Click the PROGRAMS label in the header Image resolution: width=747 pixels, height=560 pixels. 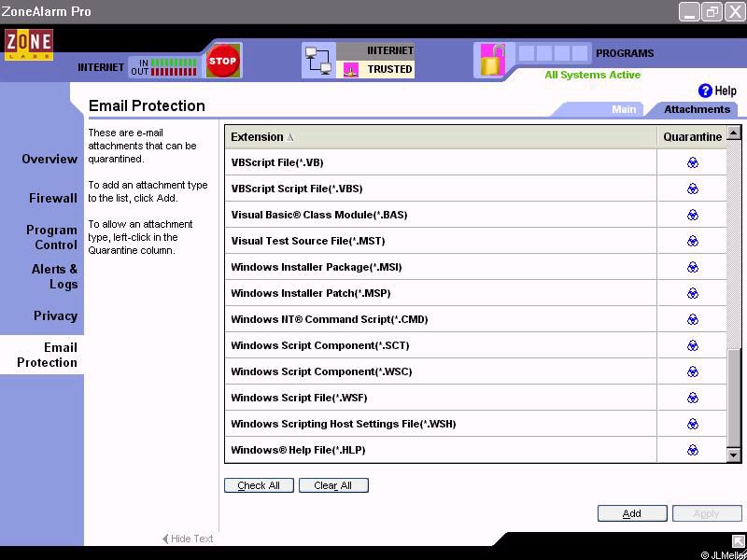point(625,53)
